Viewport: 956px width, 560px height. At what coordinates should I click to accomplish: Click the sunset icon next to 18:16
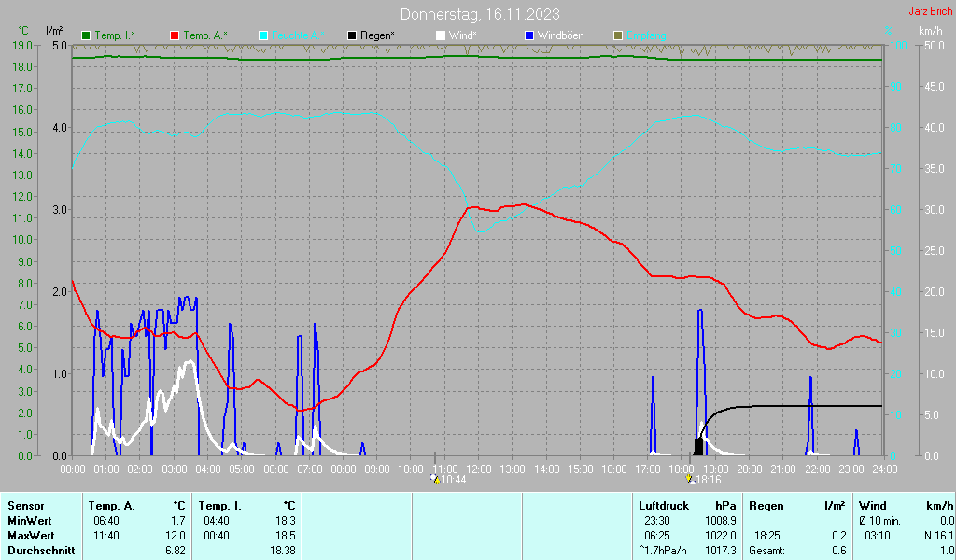pyautogui.click(x=690, y=479)
